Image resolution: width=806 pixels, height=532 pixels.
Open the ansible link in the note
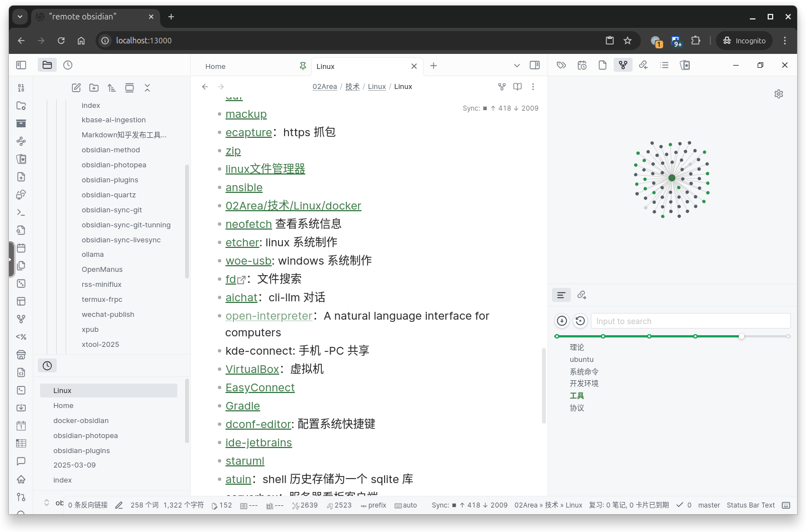pyautogui.click(x=244, y=187)
